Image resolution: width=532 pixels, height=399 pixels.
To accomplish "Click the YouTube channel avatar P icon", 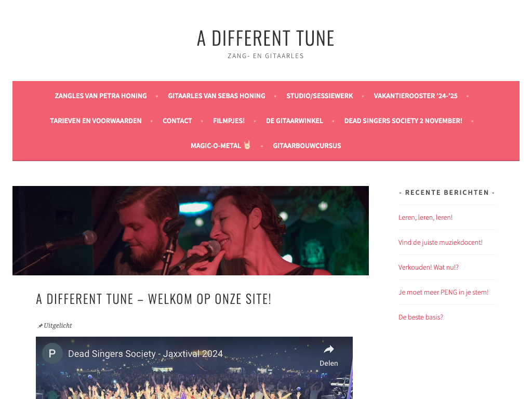I will pos(52,353).
